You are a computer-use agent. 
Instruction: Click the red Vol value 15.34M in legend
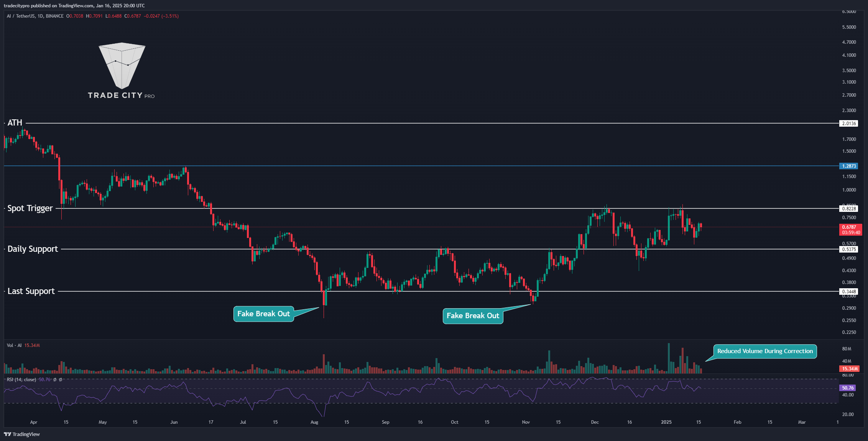(x=32, y=345)
